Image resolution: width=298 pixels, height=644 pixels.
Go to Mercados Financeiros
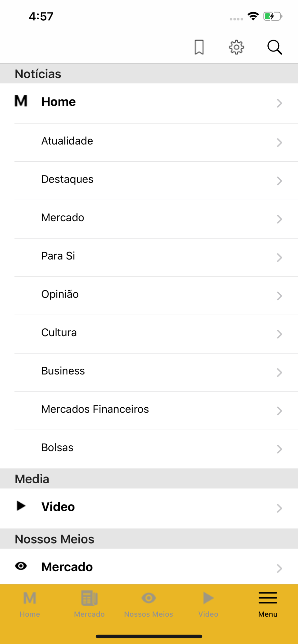pyautogui.click(x=95, y=409)
